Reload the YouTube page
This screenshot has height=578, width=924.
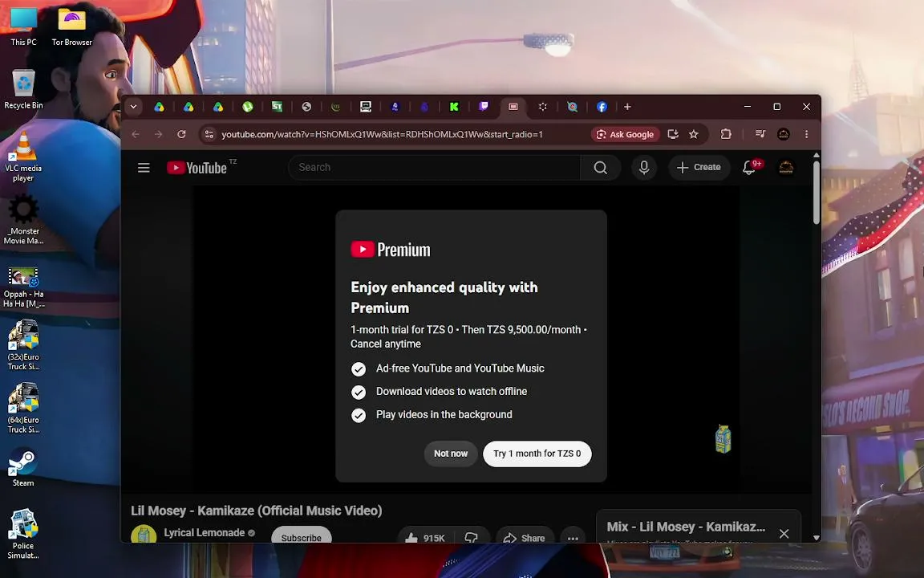(x=181, y=135)
